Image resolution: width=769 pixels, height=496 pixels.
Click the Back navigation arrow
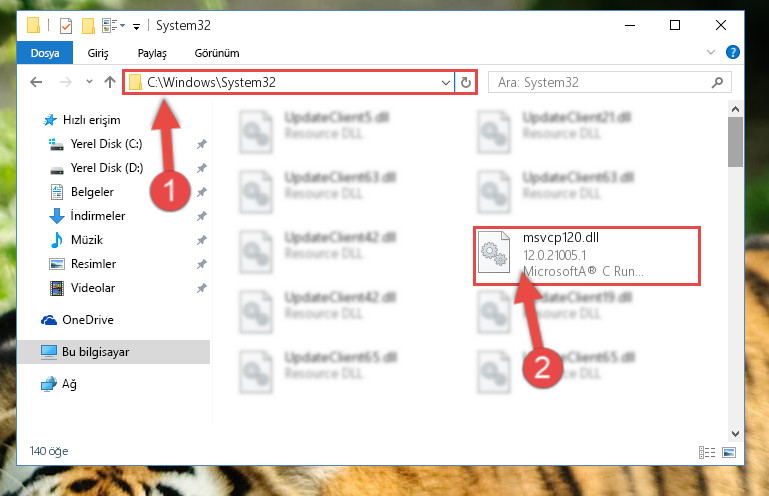tap(36, 82)
